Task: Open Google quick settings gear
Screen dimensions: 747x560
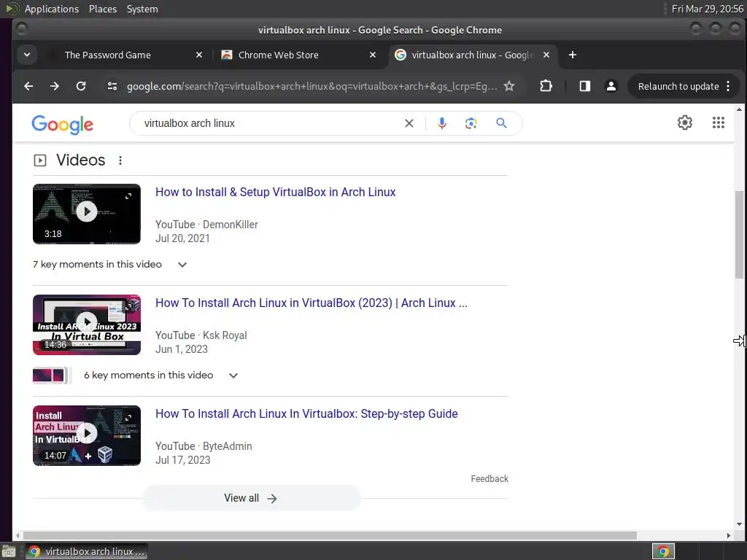Action: click(684, 122)
